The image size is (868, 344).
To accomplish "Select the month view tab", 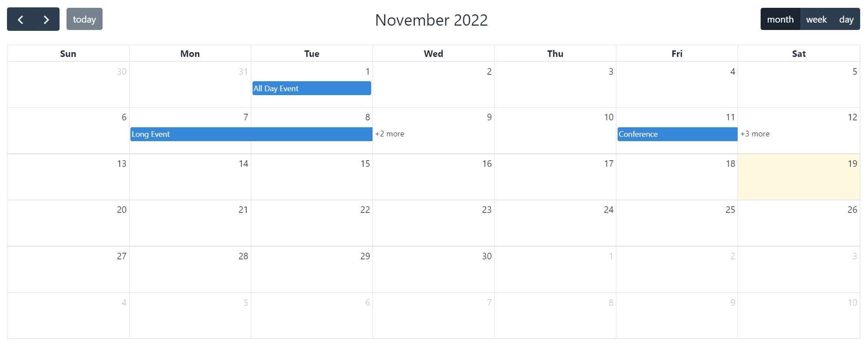I will 780,19.
